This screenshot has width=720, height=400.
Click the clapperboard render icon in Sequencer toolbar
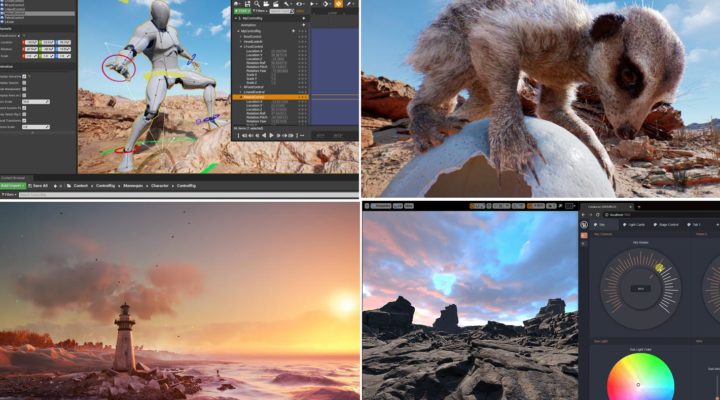(276, 4)
